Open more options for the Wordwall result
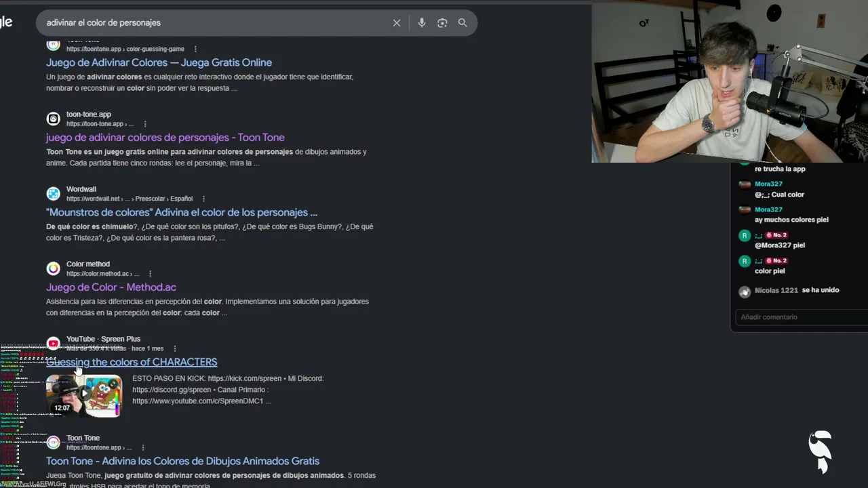Screen dimensions: 868x488 coord(203,199)
